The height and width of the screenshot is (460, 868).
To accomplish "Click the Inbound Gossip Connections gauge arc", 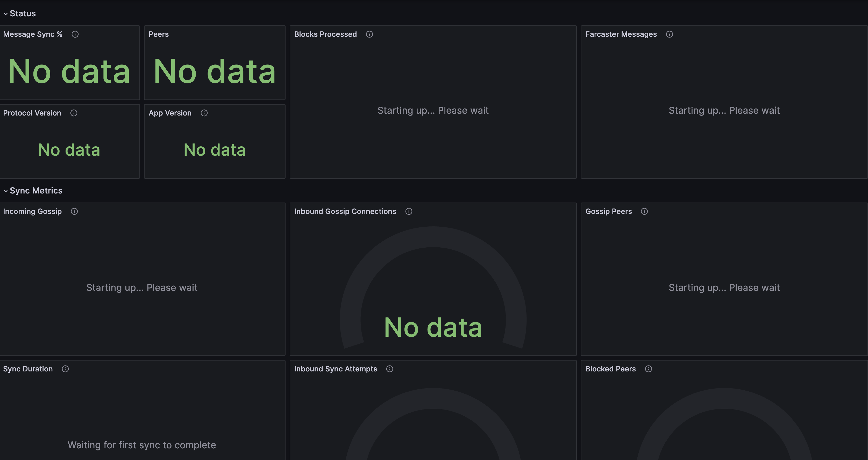I will coord(433,237).
